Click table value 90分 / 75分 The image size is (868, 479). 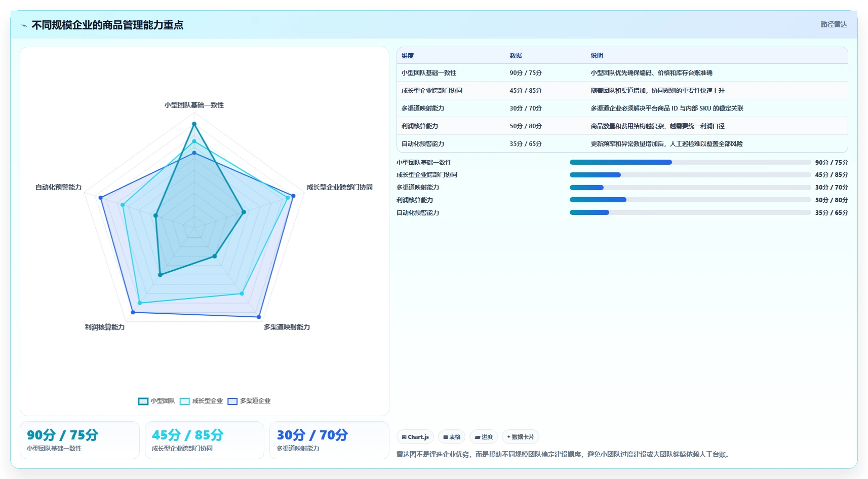[526, 73]
